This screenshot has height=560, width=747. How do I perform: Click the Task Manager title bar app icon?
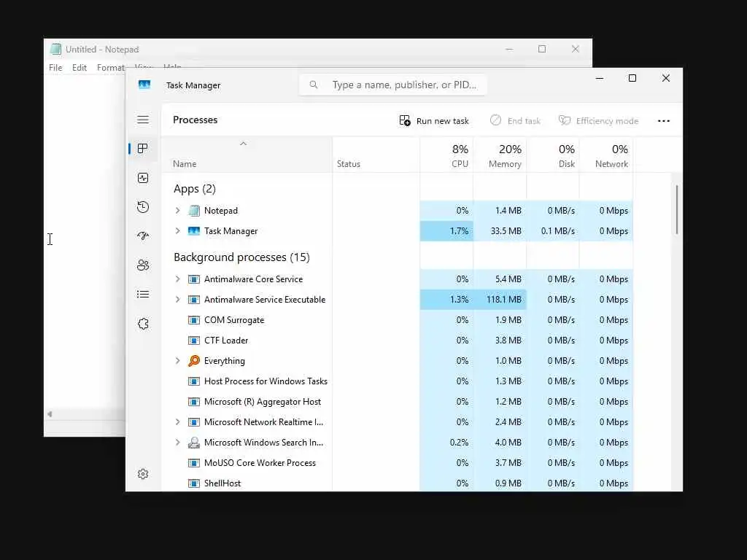tap(144, 85)
